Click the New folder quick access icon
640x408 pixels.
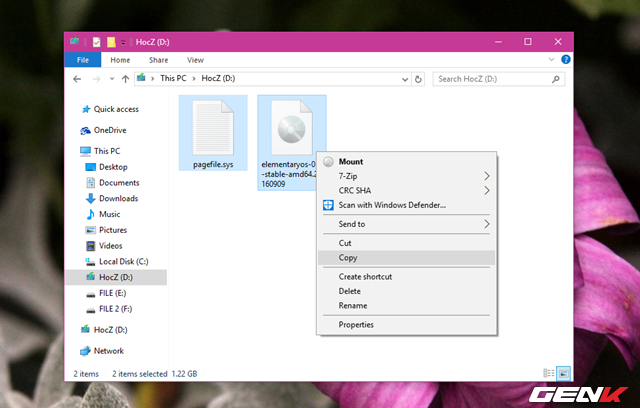pos(111,42)
